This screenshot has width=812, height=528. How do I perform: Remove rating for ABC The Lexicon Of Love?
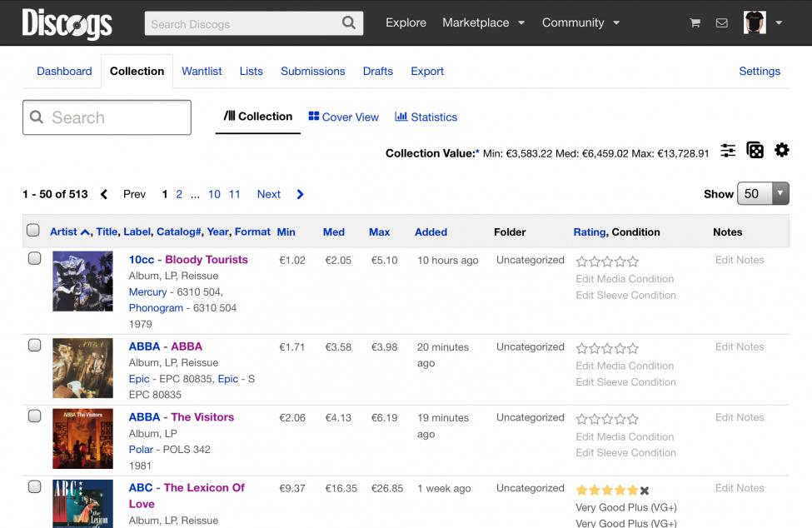pyautogui.click(x=645, y=491)
